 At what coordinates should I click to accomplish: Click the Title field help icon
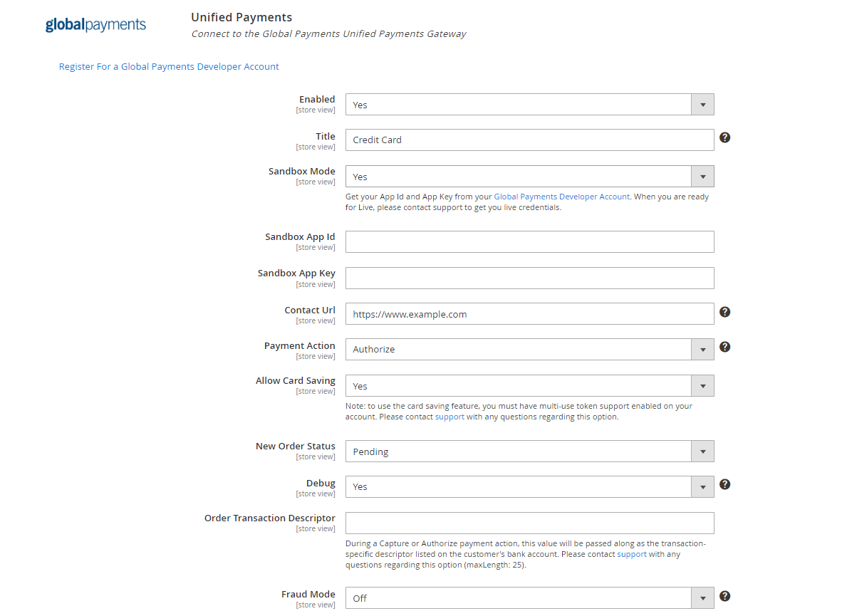click(x=724, y=137)
